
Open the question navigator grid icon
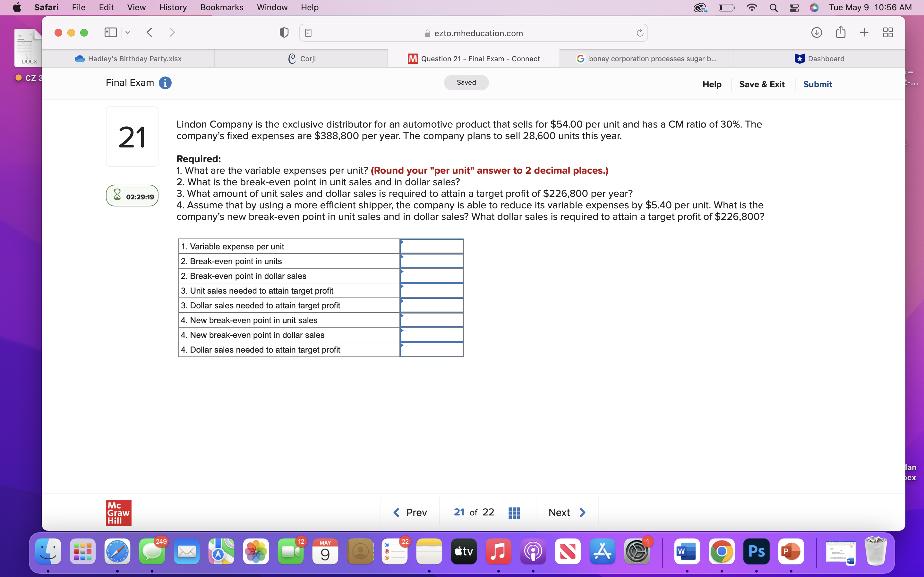coord(514,513)
